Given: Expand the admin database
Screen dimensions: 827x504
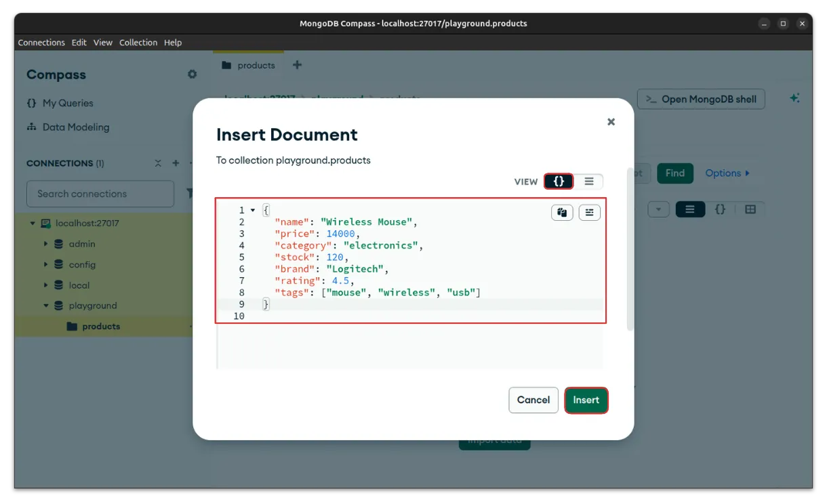Looking at the screenshot, I should click(46, 244).
